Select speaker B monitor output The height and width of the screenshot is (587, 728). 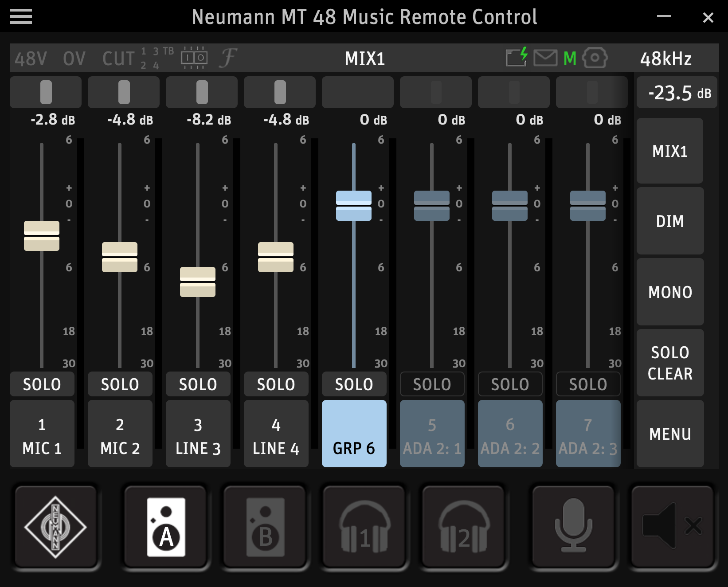265,527
